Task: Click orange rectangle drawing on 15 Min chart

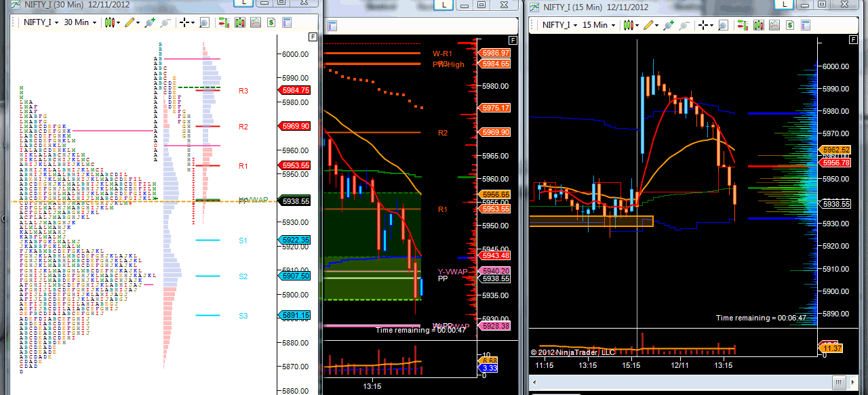Action: pos(591,221)
